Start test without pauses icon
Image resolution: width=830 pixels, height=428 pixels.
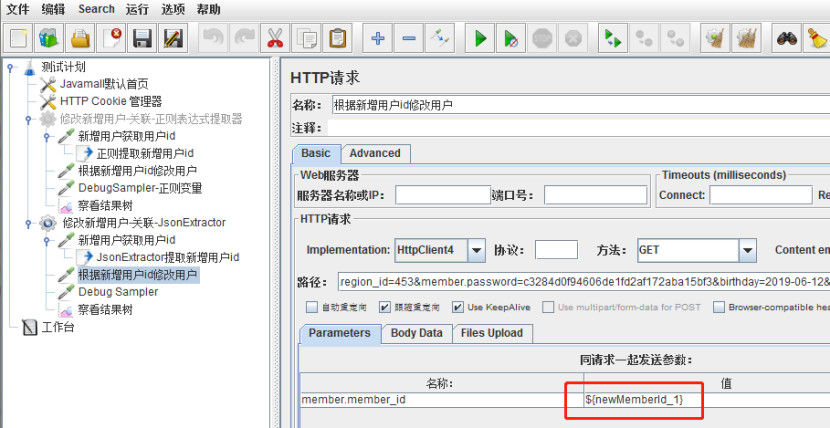(x=511, y=38)
